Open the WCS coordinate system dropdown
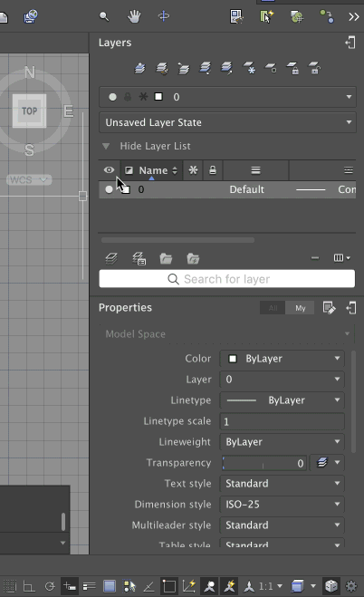The width and height of the screenshot is (364, 597). 29,179
